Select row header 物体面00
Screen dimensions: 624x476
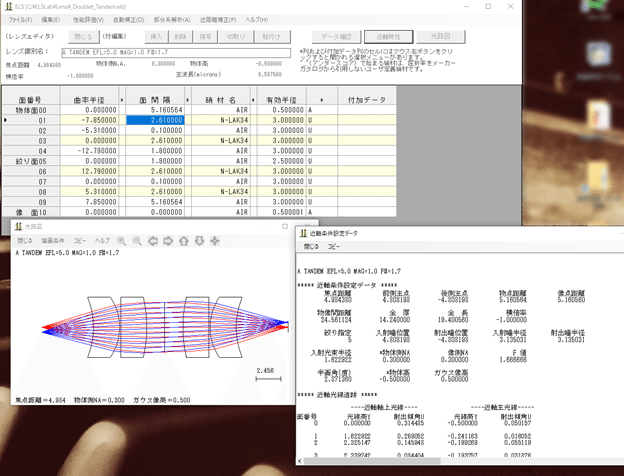coord(31,110)
